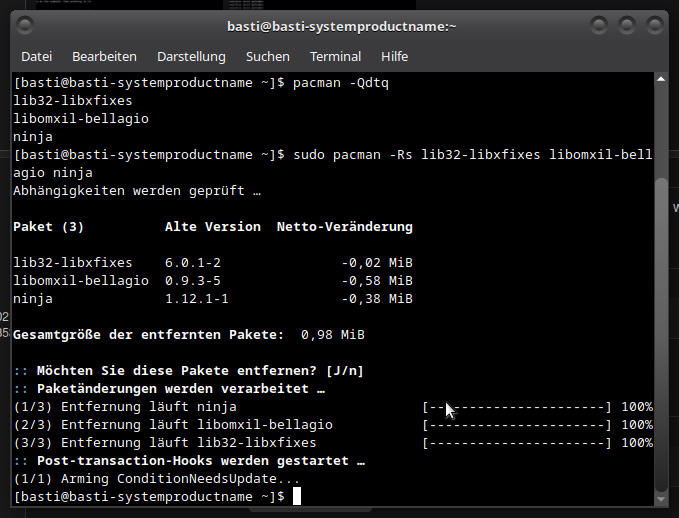
Task: Click the 'Abhängigkeiten werden geprüft' line
Action: click(x=137, y=191)
